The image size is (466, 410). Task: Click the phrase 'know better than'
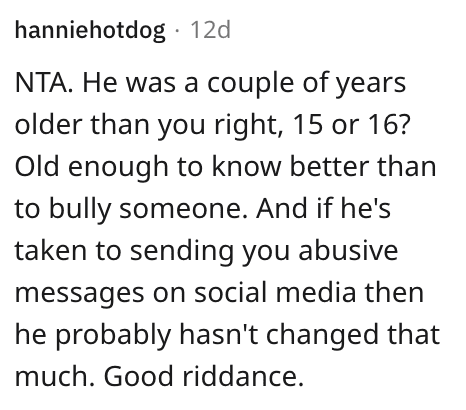coord(324,166)
